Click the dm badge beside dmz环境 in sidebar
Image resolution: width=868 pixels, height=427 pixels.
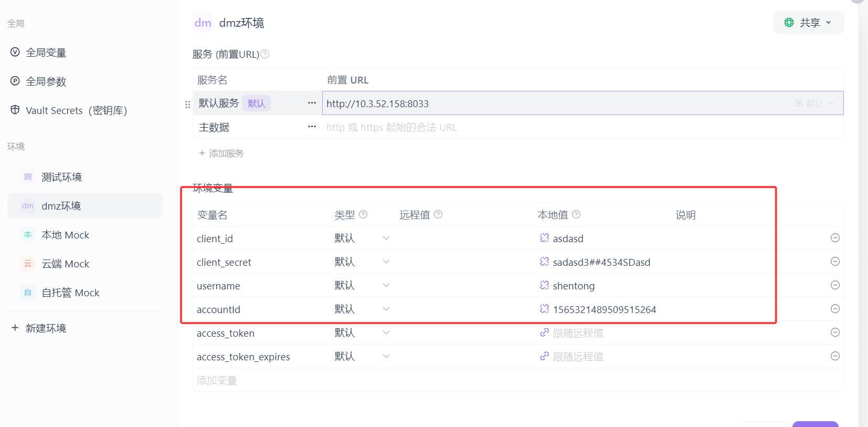pyautogui.click(x=28, y=206)
